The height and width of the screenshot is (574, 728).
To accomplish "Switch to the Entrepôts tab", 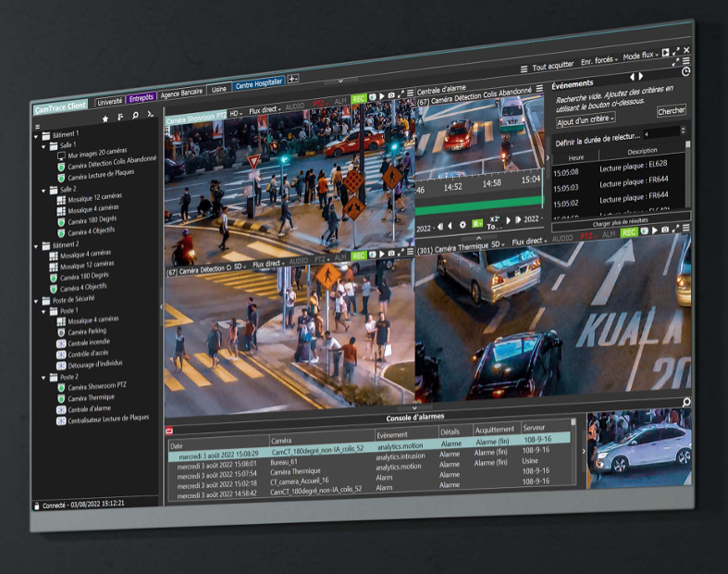I will click(142, 98).
